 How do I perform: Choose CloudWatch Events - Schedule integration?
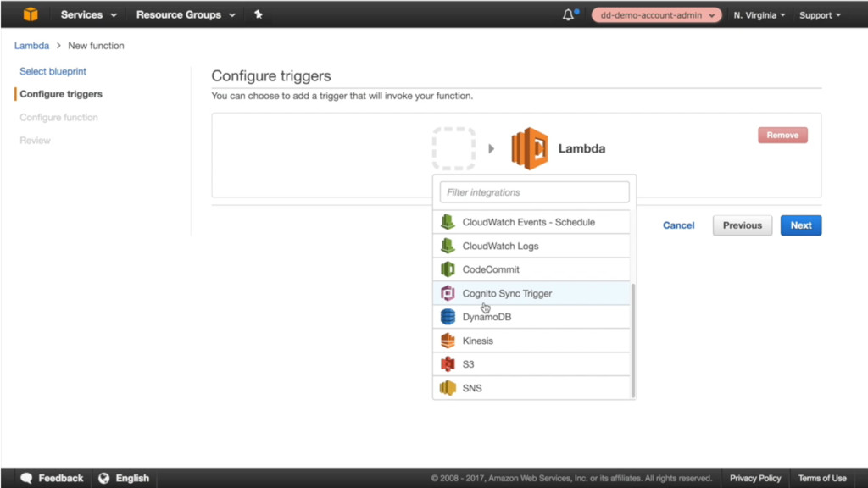point(528,222)
